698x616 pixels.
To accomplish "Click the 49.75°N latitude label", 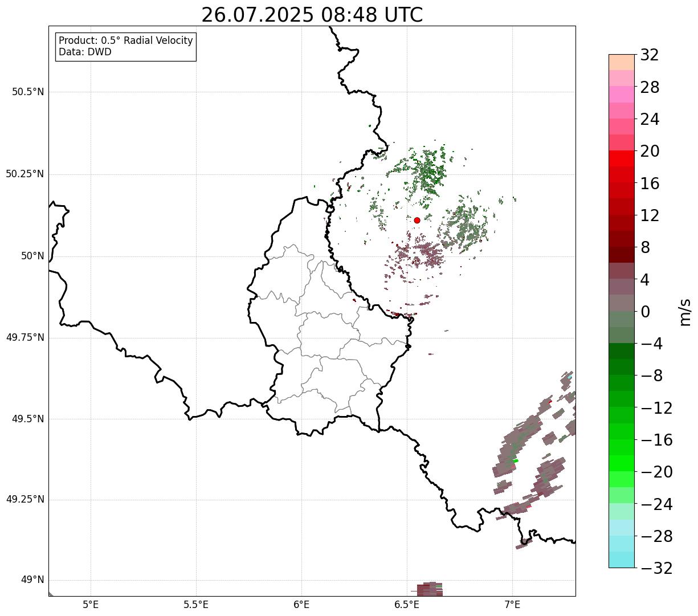I will coord(25,337).
